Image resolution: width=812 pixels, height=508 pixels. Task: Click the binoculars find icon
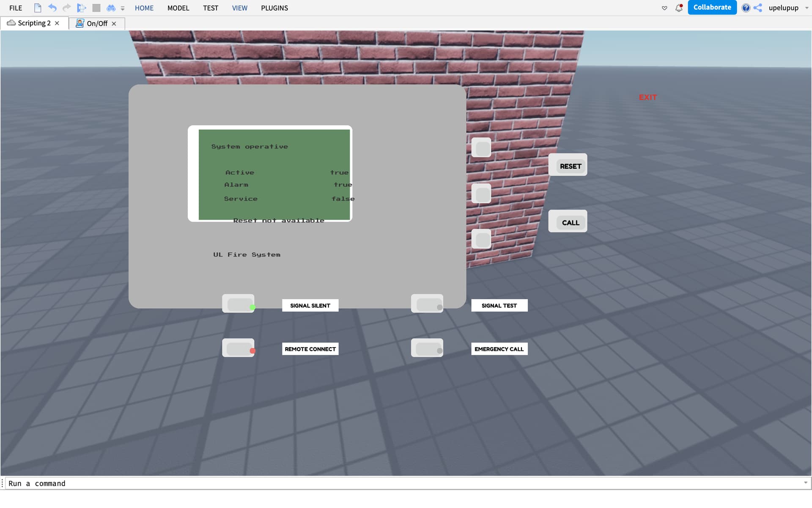[111, 8]
